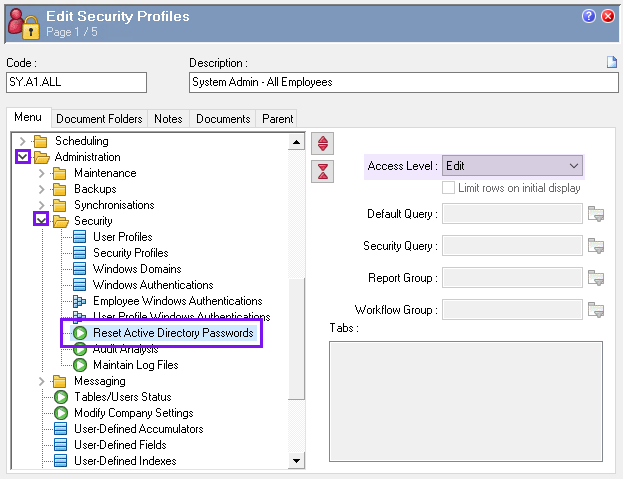Viewport: 623px width, 479px height.
Task: Expand the Backups tree node
Action: 41,189
